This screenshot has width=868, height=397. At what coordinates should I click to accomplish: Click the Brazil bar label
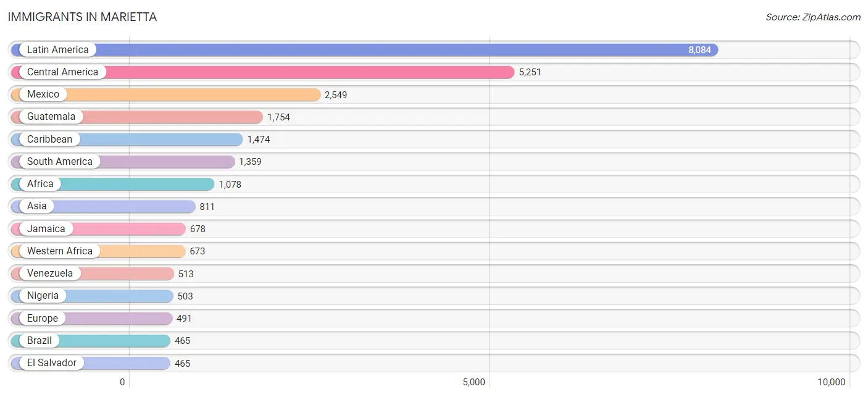tap(39, 341)
